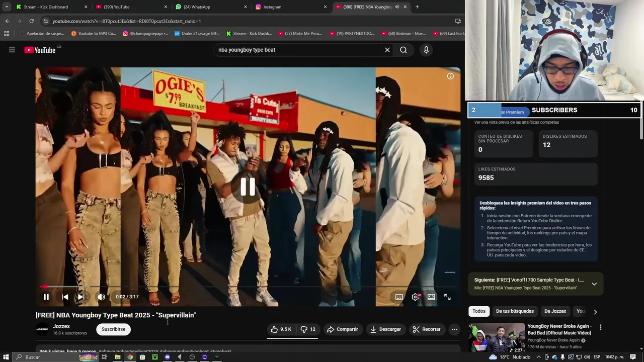Click the Compartir share button
The height and width of the screenshot is (362, 644).
(342, 329)
